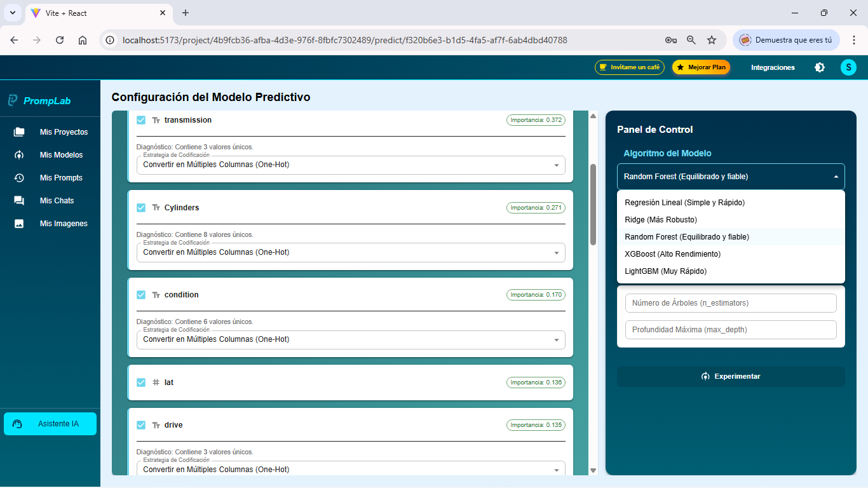Uncheck the Cylinders feature checkbox

point(141,208)
